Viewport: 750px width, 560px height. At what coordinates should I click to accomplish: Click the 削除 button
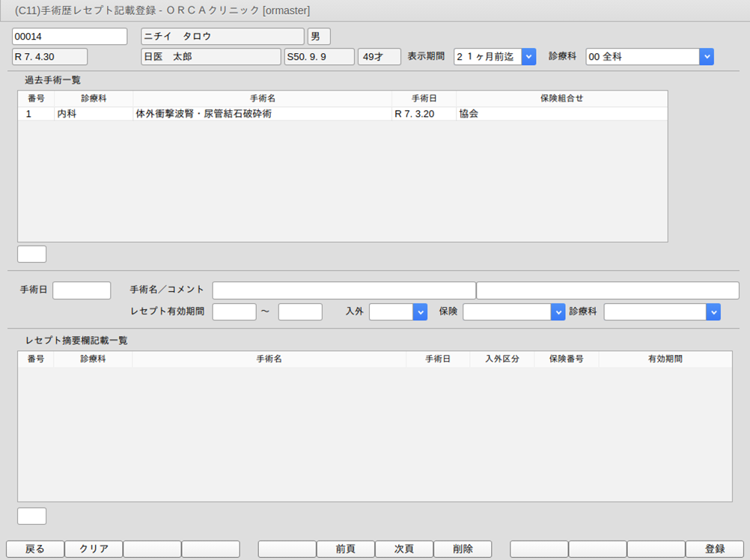[x=462, y=549]
